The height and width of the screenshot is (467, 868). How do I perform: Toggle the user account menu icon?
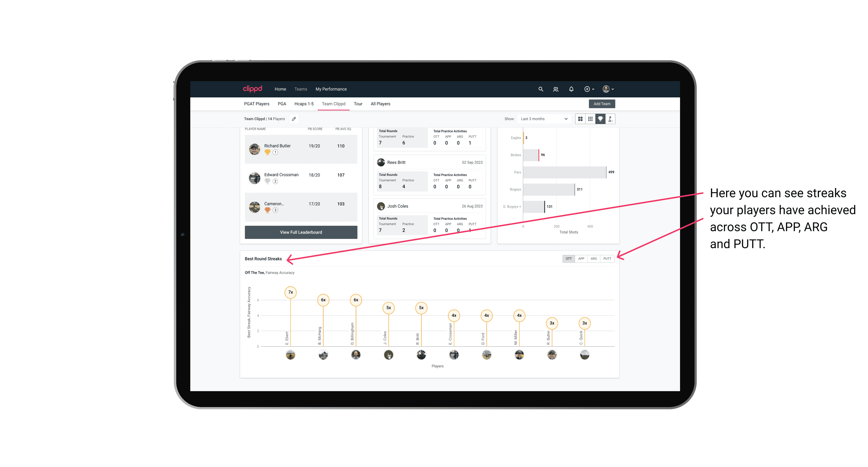(x=608, y=89)
